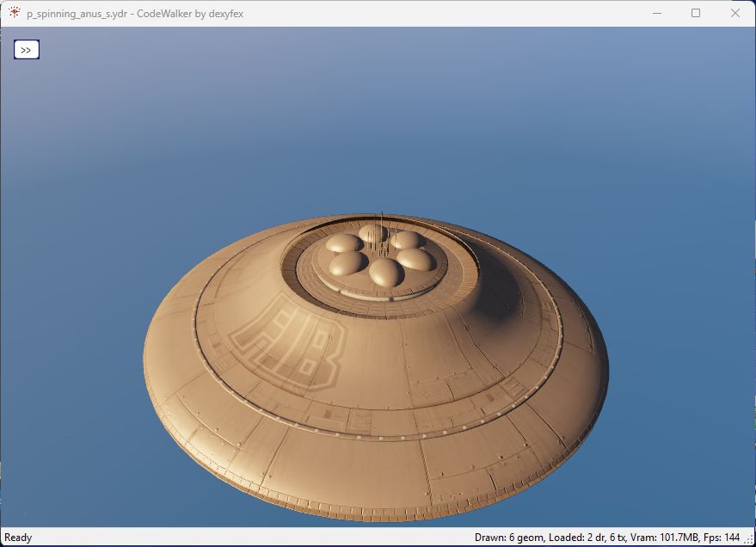Click the UFO model in the 3D viewport
The image size is (756, 547).
[x=376, y=367]
